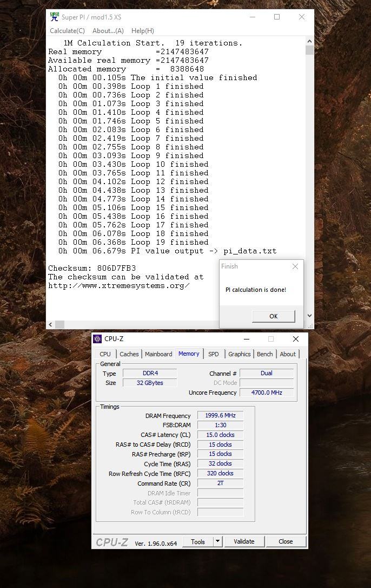Screen dimensions: 371x588
Task: Click the tRCD 15 clocks value
Action: (x=220, y=445)
